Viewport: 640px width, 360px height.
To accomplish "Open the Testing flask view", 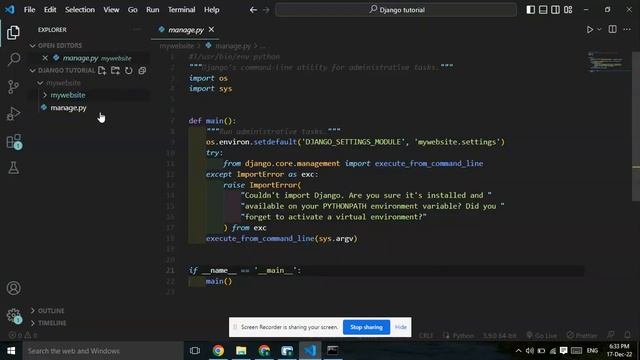I will [13, 168].
